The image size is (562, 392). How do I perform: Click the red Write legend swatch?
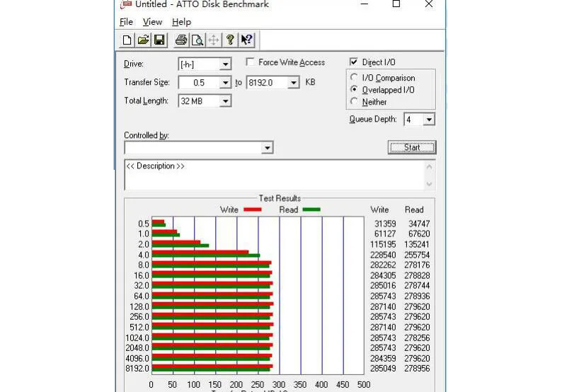[x=253, y=209]
